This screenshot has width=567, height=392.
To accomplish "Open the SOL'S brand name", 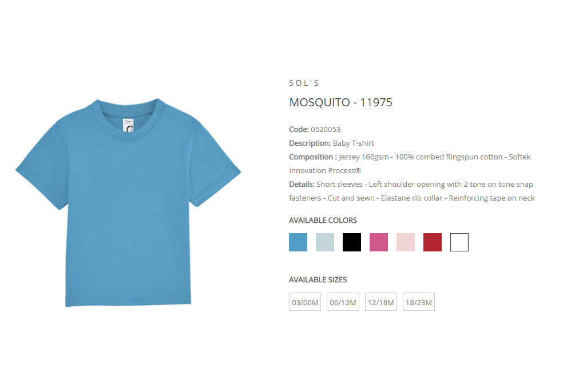I will (x=304, y=83).
